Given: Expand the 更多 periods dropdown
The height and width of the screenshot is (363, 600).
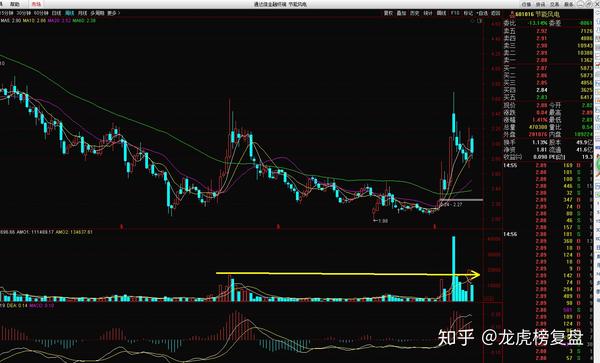Looking at the screenshot, I should tap(114, 13).
